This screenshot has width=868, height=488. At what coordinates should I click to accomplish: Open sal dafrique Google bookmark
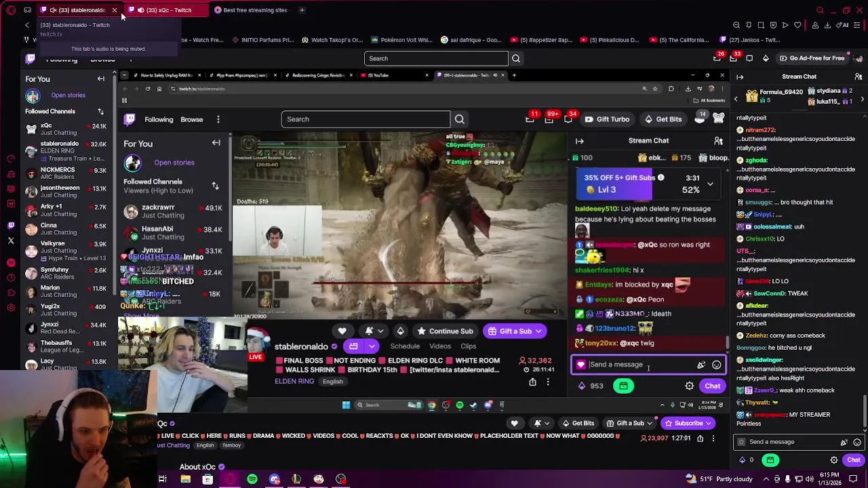click(x=471, y=40)
